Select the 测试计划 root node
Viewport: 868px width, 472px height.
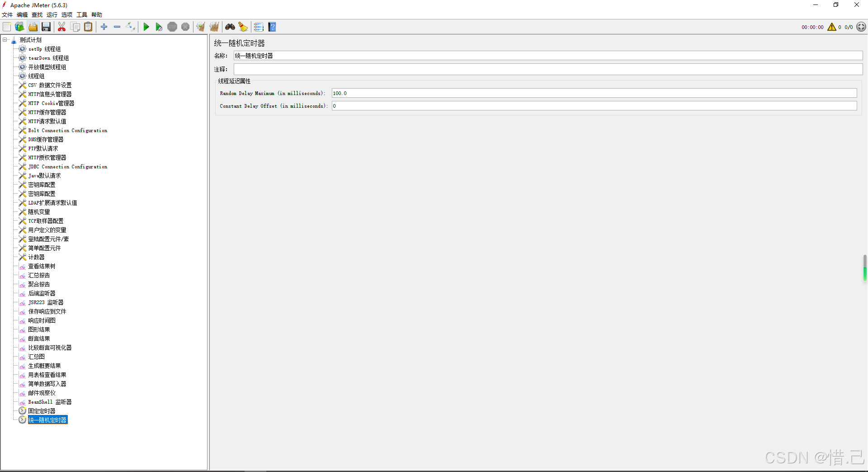(x=30, y=40)
